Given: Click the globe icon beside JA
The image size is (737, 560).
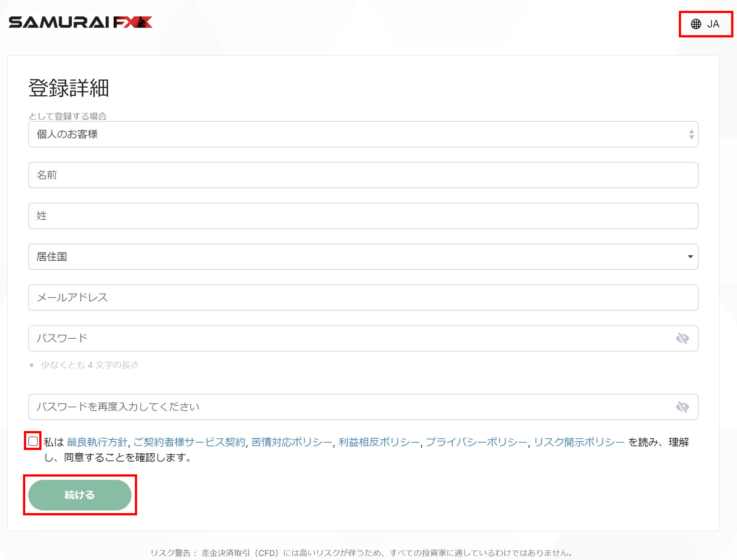Looking at the screenshot, I should [696, 24].
